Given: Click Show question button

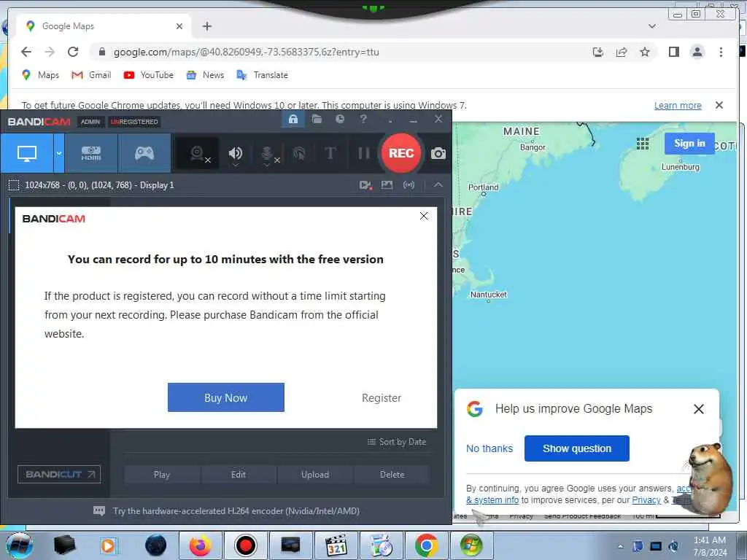Looking at the screenshot, I should tap(577, 448).
